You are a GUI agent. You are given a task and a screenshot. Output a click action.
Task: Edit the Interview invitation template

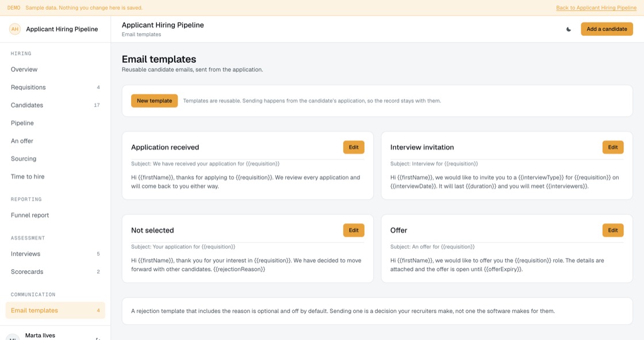pyautogui.click(x=613, y=147)
